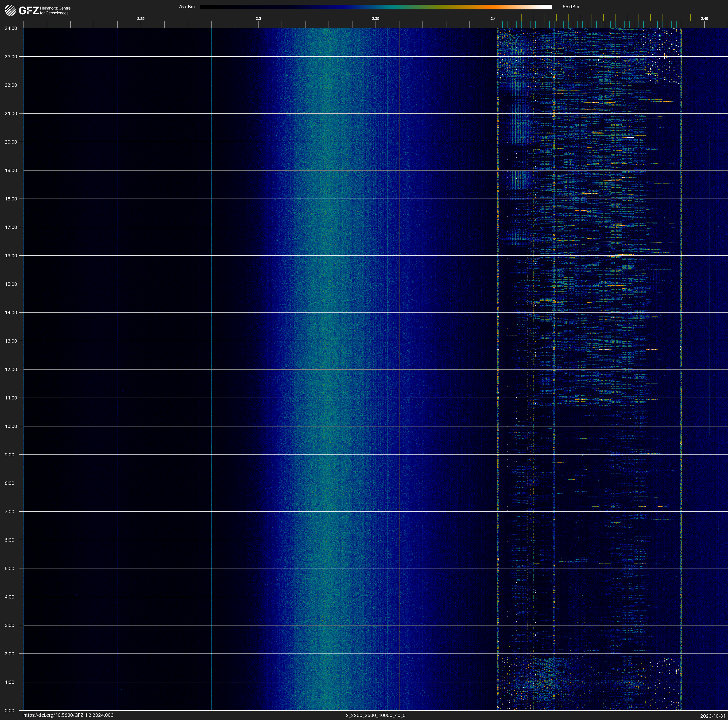
Task: Select the 2.35 frequency axis label
Action: 375,19
